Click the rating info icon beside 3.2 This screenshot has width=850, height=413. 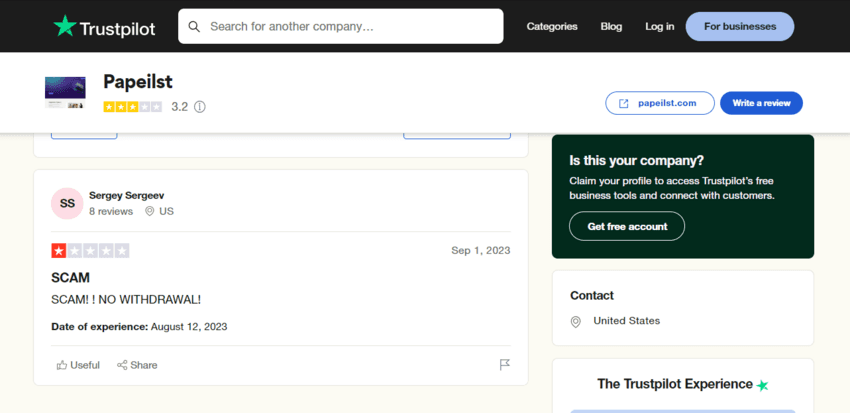(x=200, y=106)
